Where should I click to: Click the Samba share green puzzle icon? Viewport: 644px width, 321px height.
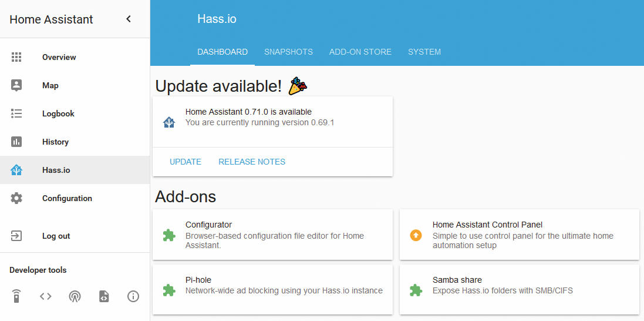(416, 290)
